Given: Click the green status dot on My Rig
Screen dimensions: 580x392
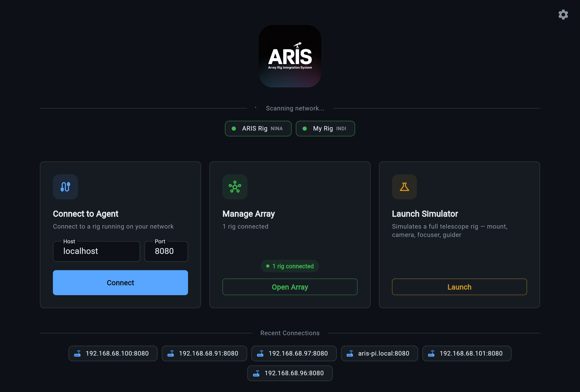Looking at the screenshot, I should pyautogui.click(x=304, y=128).
